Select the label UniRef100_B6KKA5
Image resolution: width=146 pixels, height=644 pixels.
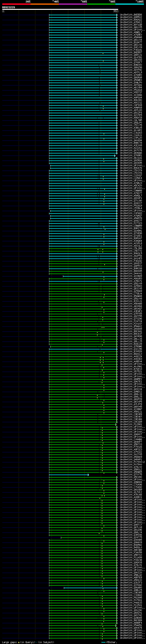131,271
